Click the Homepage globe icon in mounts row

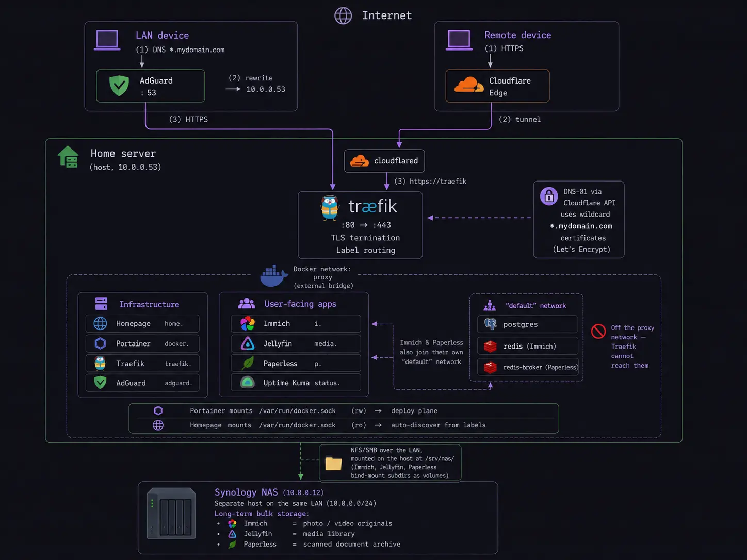[x=158, y=425]
